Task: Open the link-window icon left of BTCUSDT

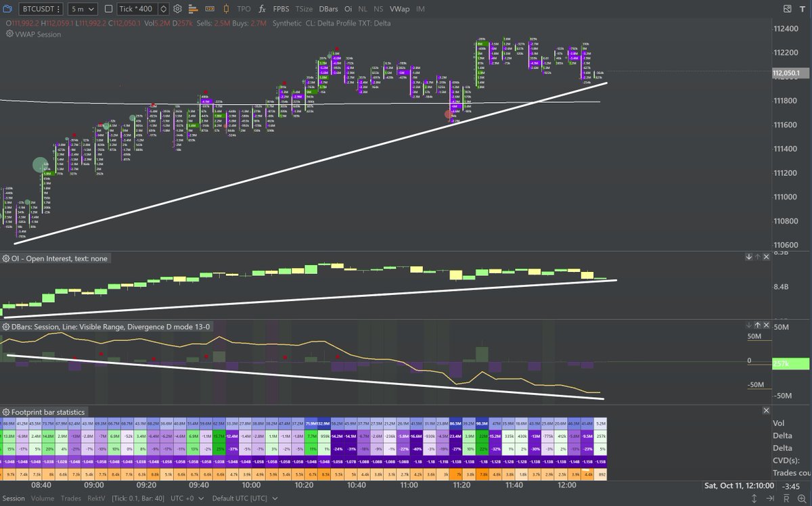Action: (x=8, y=9)
